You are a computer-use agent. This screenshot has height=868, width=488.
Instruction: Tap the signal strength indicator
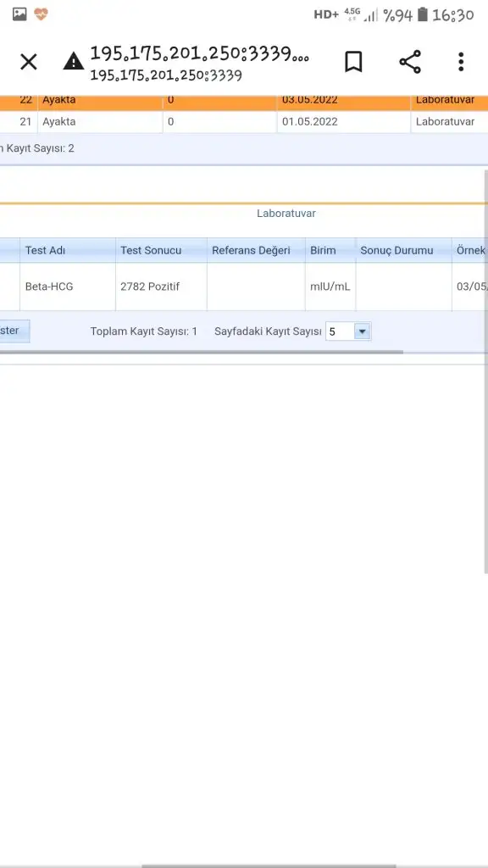click(371, 15)
